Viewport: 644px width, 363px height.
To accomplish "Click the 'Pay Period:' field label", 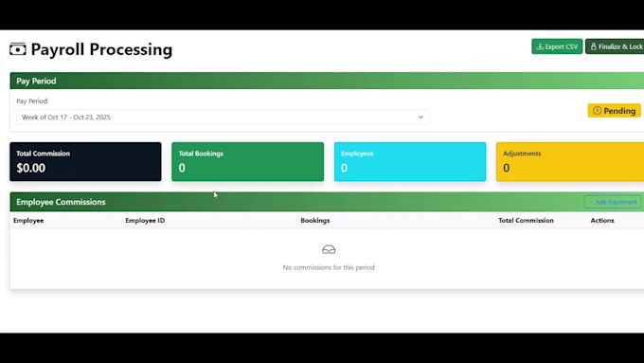I will coord(32,100).
